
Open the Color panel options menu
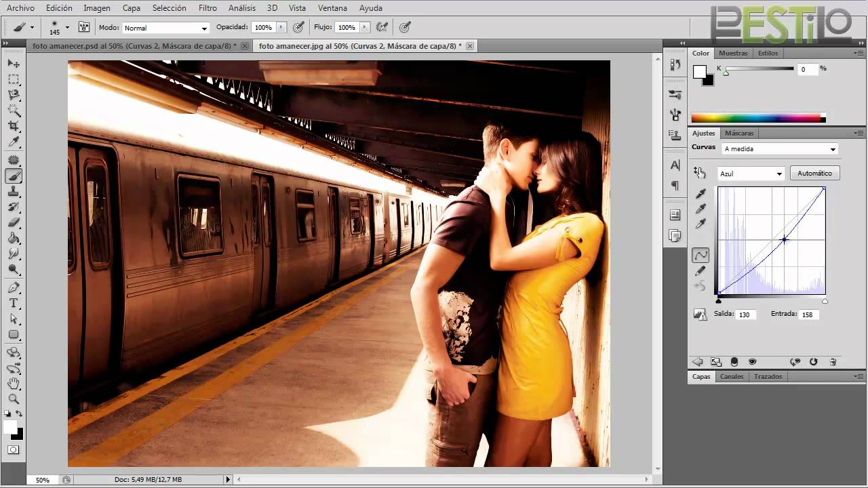pyautogui.click(x=859, y=53)
